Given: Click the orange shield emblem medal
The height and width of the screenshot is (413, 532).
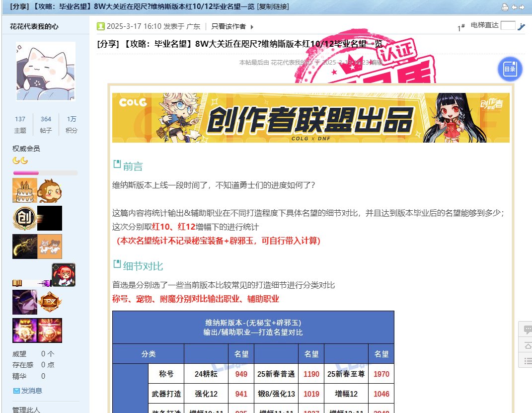Looking at the screenshot, I should 50,302.
